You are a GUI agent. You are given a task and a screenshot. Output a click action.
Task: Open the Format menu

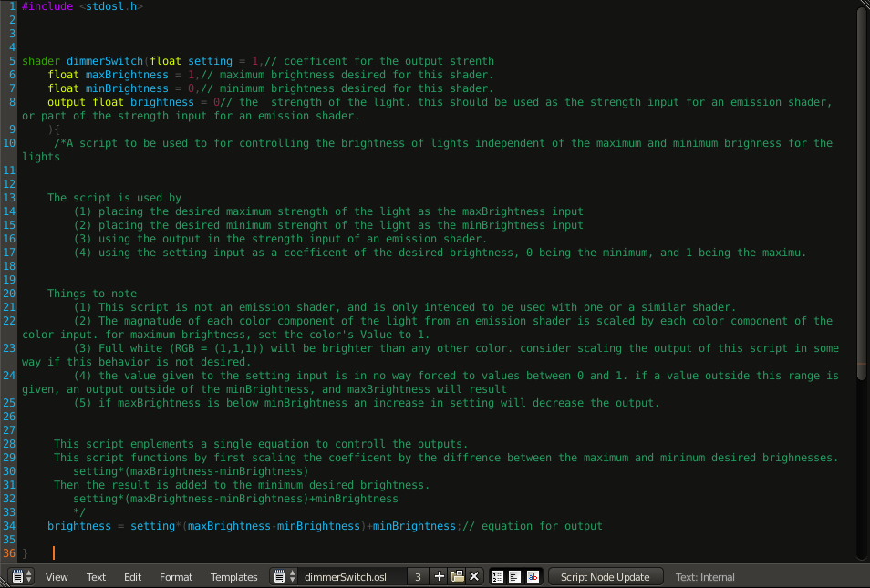176,576
